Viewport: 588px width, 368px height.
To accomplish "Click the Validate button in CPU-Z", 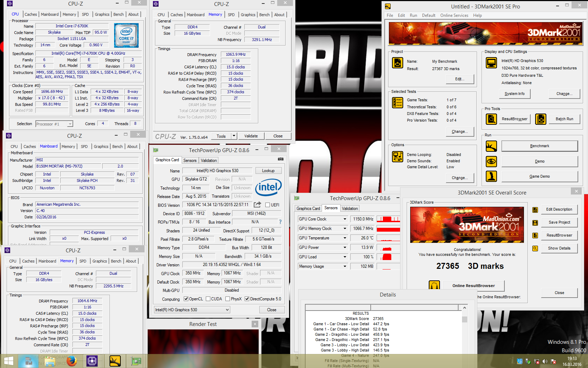I will coord(251,136).
